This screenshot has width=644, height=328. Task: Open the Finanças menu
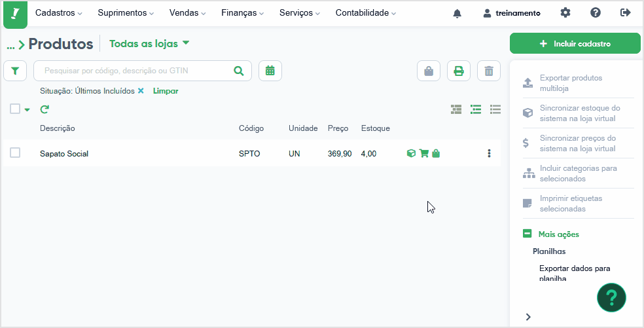(x=242, y=12)
